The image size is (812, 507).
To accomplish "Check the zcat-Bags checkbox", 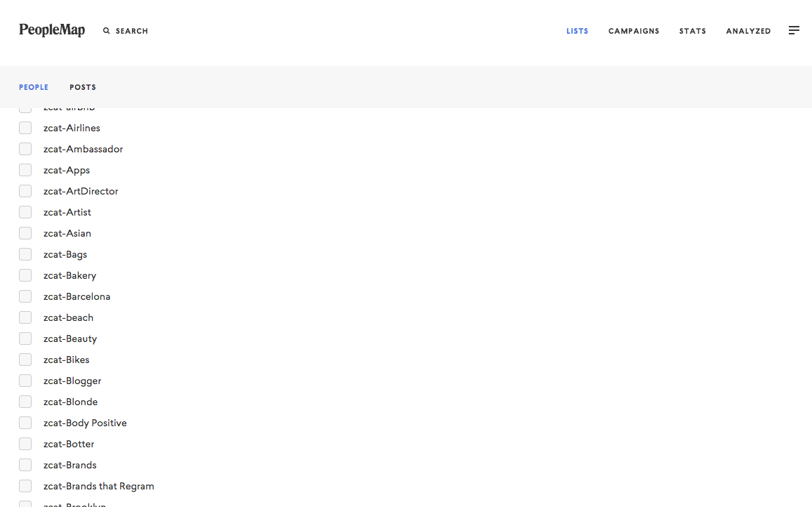I will tap(25, 254).
